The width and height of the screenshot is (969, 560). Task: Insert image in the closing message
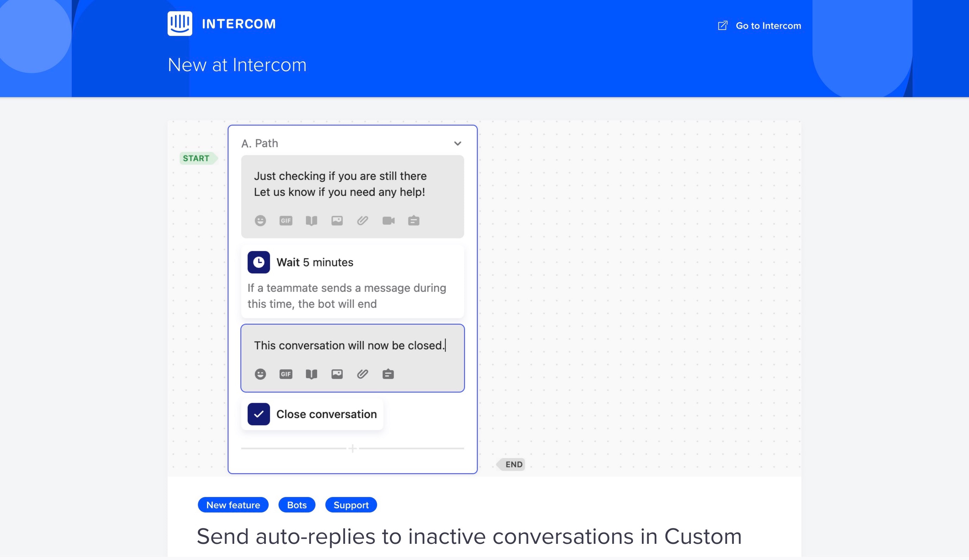[x=337, y=374]
